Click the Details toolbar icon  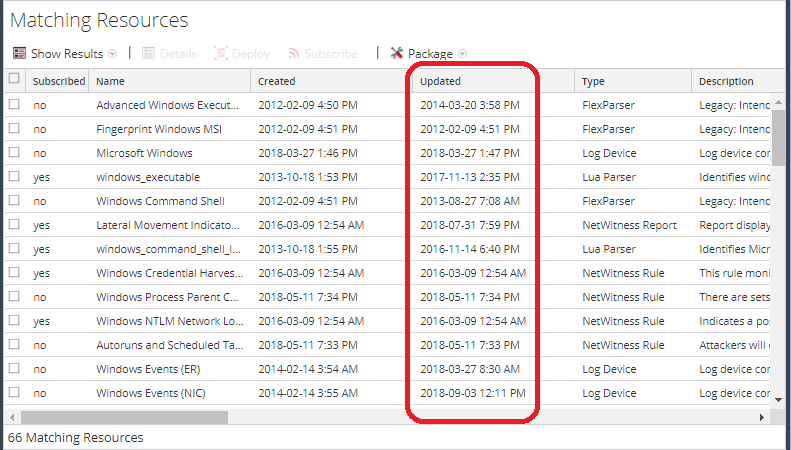click(149, 54)
